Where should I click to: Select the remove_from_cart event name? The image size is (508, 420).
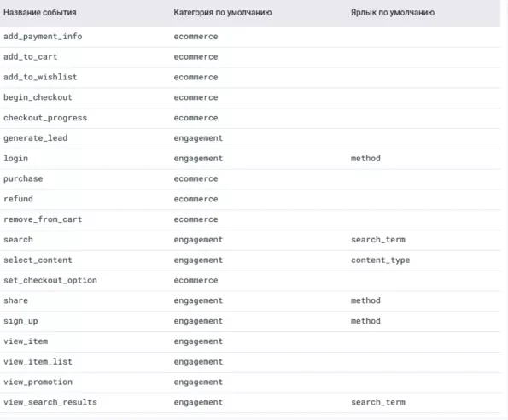43,219
